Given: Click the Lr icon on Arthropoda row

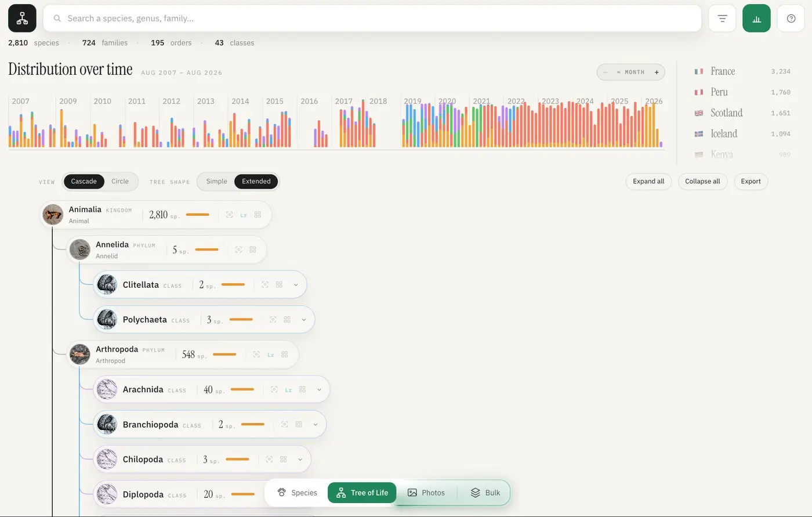Looking at the screenshot, I should [x=270, y=355].
